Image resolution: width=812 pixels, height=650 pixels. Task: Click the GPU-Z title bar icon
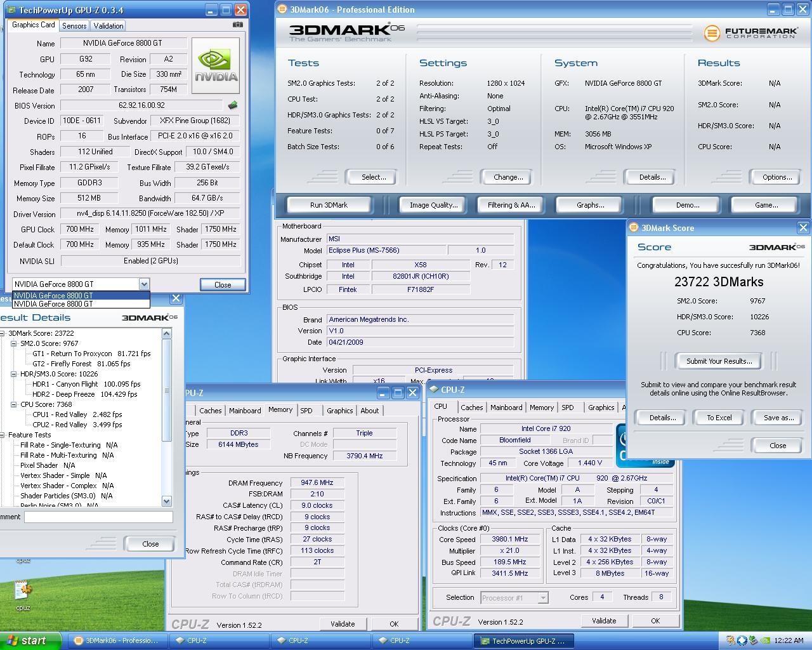(x=11, y=10)
